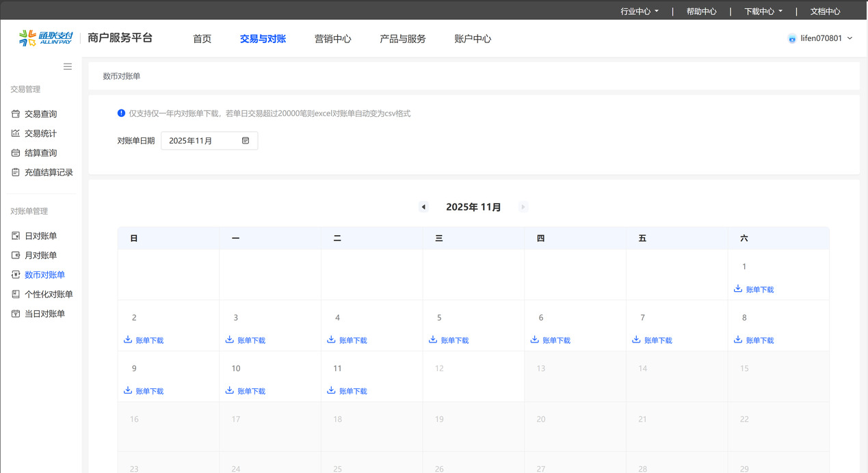The width and height of the screenshot is (868, 473).
Task: Click the 2025年 11月 calendar title
Action: [x=473, y=207]
